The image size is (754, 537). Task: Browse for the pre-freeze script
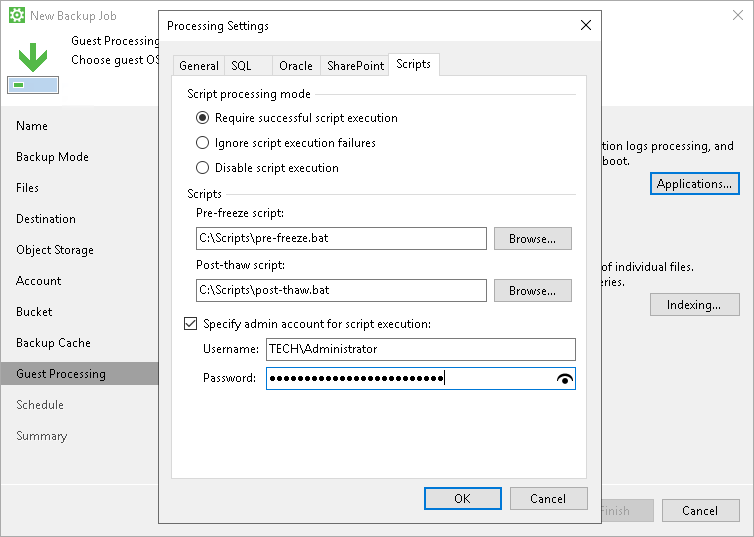[x=531, y=239]
